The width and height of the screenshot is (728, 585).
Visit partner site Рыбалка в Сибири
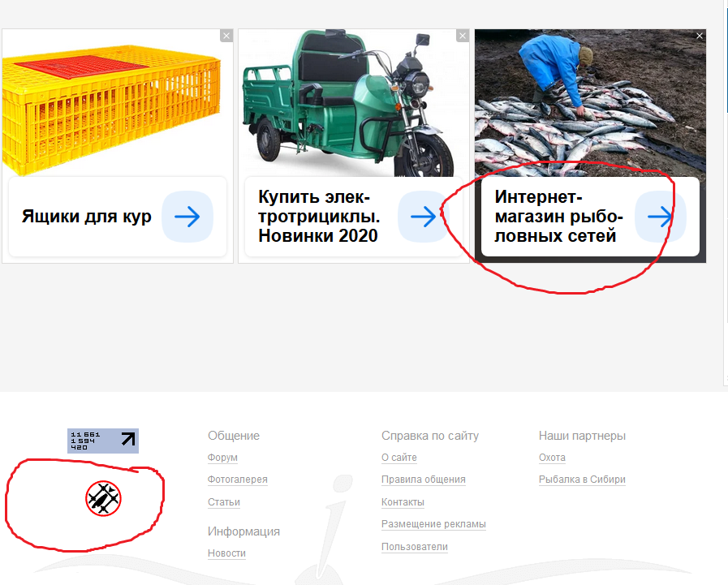pyautogui.click(x=582, y=480)
